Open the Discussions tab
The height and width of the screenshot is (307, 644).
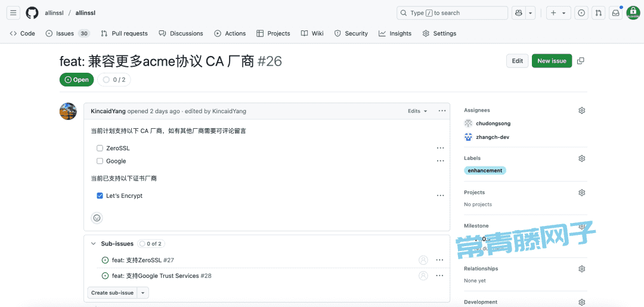point(181,33)
